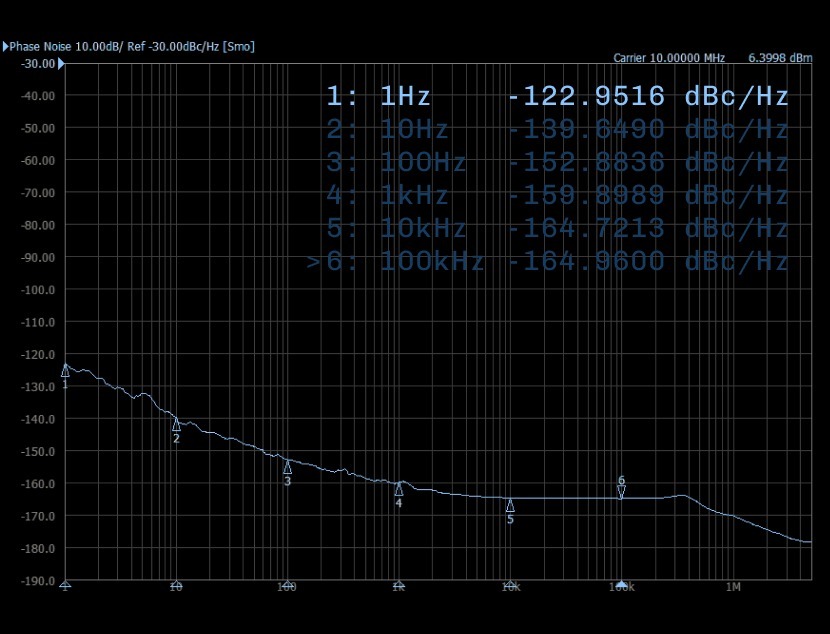The width and height of the screenshot is (830, 634).
Task: Select marker 2 at 10Hz on trace
Action: pyautogui.click(x=176, y=424)
